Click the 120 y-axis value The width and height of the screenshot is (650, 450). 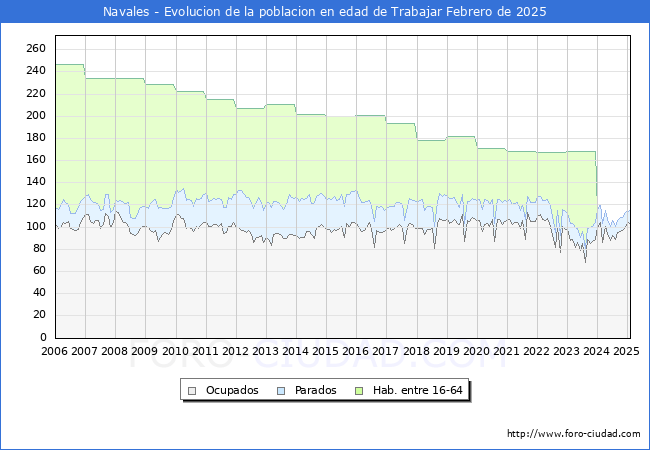click(x=36, y=203)
